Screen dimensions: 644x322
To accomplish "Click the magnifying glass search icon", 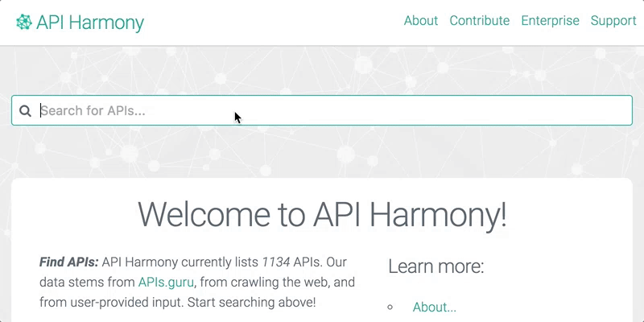I will point(25,110).
